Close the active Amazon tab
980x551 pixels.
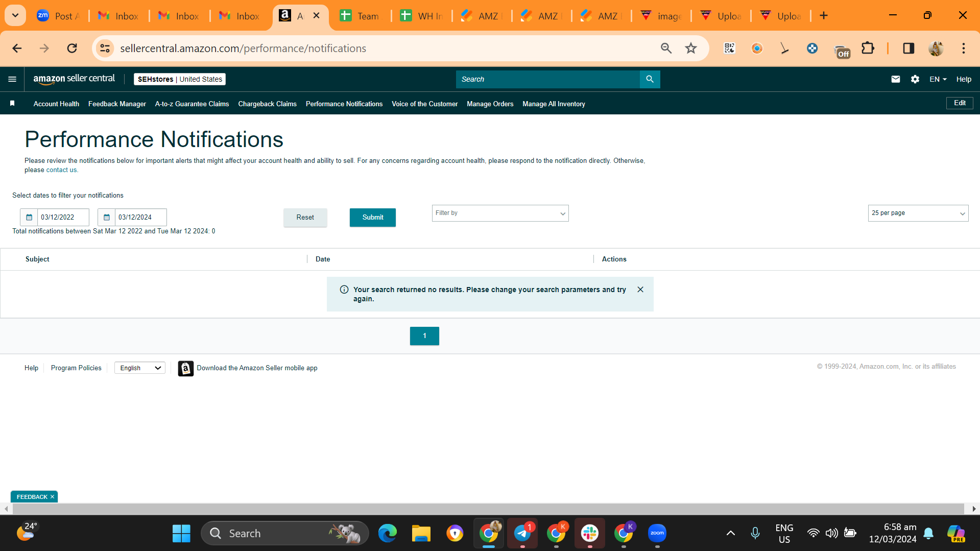[317, 16]
